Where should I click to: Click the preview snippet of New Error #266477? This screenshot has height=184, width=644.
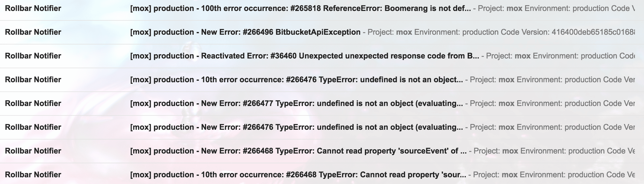coord(552,103)
